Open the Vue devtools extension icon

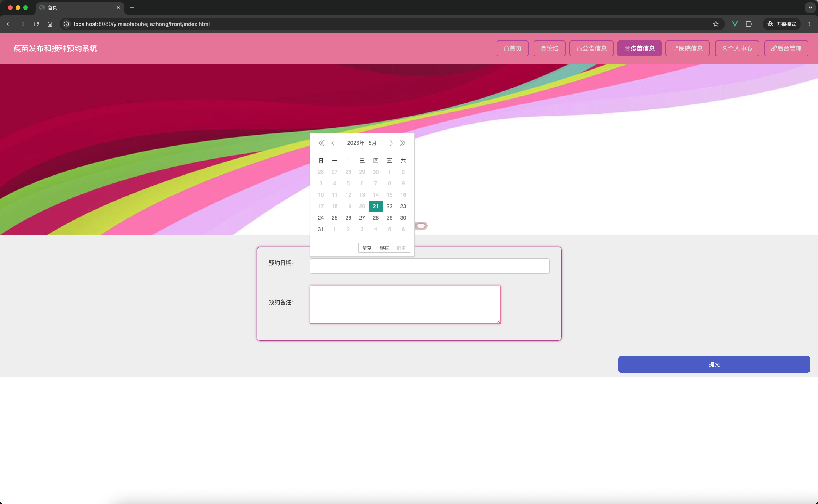735,24
